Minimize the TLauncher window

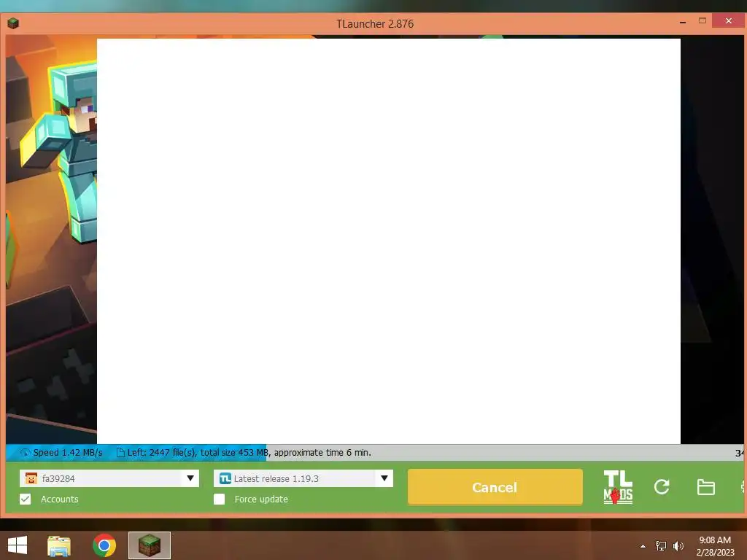[x=683, y=22]
